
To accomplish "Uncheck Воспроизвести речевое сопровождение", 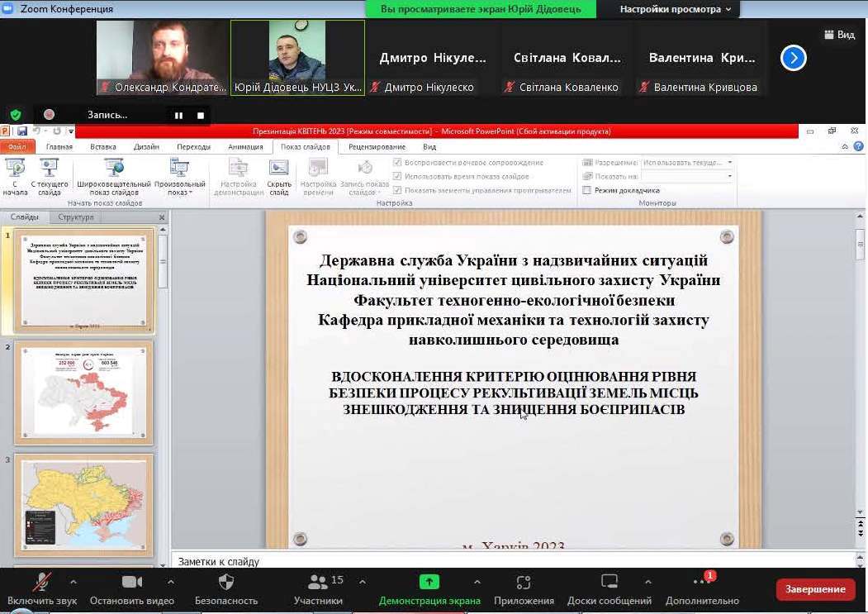I will tap(398, 163).
